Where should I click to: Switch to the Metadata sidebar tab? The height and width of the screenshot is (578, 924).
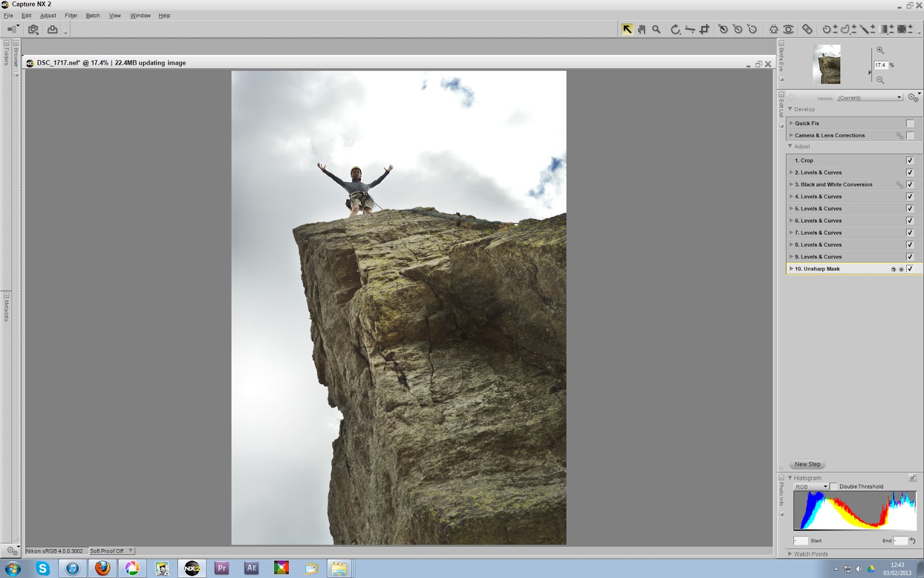[5, 312]
